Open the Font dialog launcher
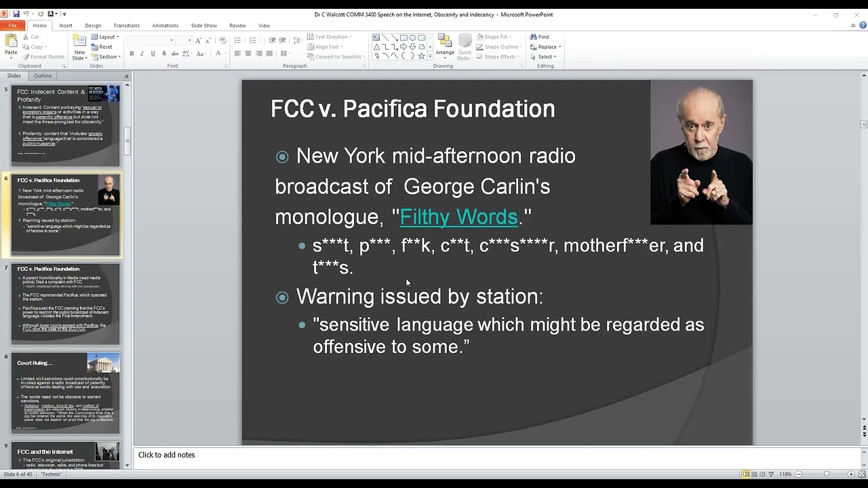Image resolution: width=868 pixels, height=488 pixels. (x=226, y=66)
